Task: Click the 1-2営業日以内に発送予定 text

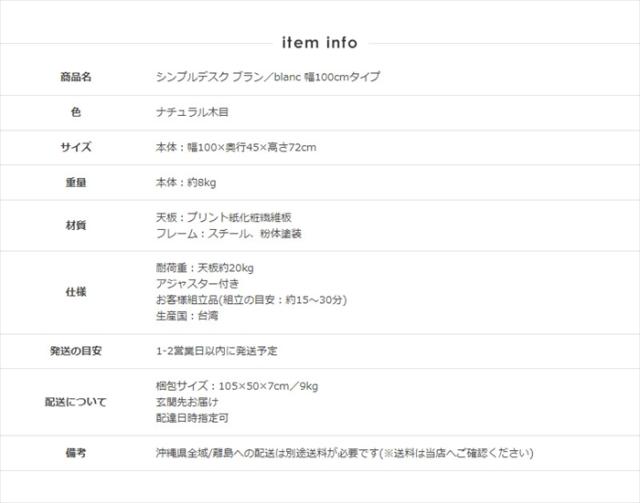Action: tap(217, 351)
